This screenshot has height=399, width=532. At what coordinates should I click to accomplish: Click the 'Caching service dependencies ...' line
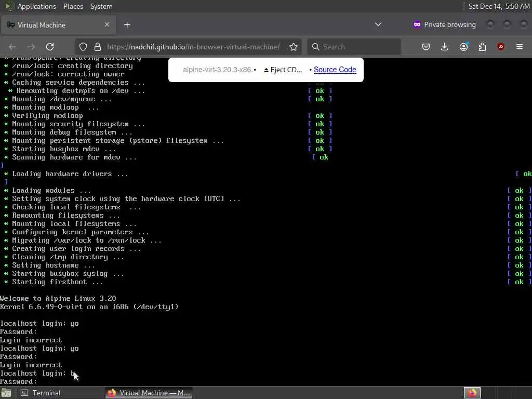click(75, 83)
